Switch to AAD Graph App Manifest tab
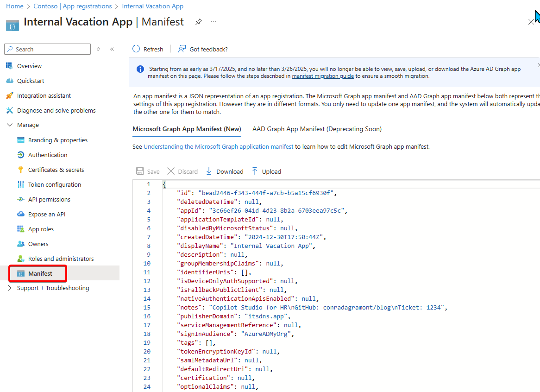 (317, 129)
